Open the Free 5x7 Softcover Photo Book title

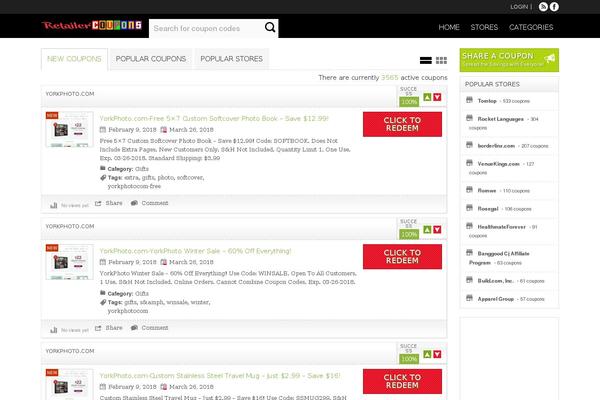point(214,119)
